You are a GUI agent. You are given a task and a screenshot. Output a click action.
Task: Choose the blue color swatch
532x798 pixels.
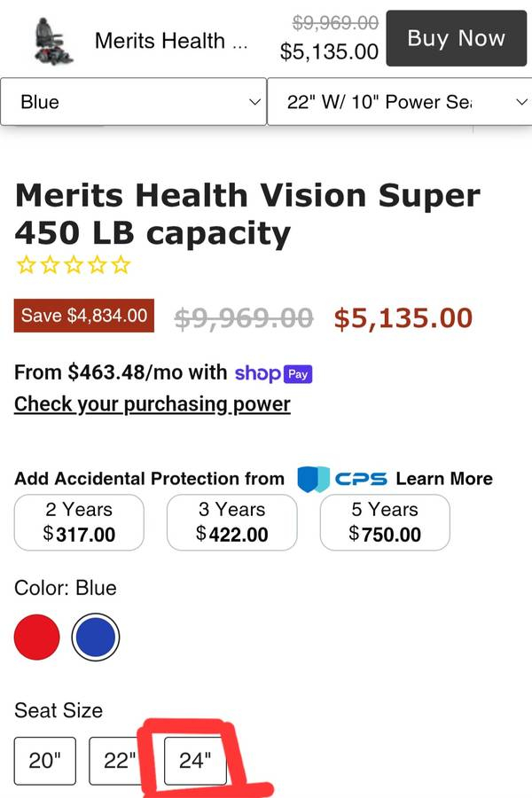coord(95,637)
